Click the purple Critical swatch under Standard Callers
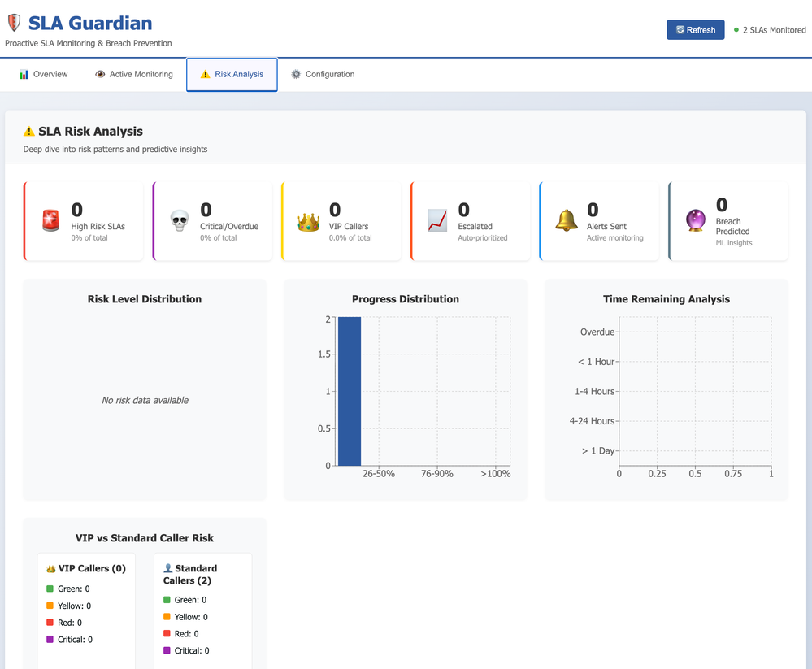The width and height of the screenshot is (812, 669). click(x=167, y=650)
